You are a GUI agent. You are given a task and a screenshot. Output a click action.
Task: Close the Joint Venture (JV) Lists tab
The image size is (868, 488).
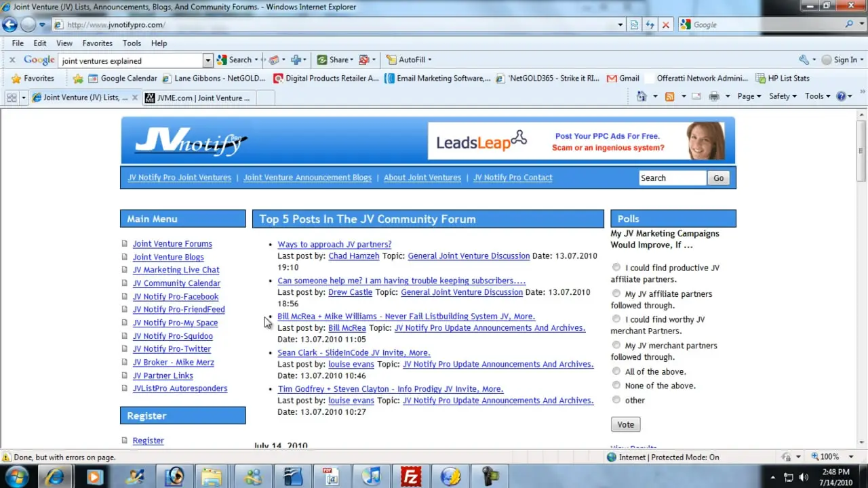point(134,98)
